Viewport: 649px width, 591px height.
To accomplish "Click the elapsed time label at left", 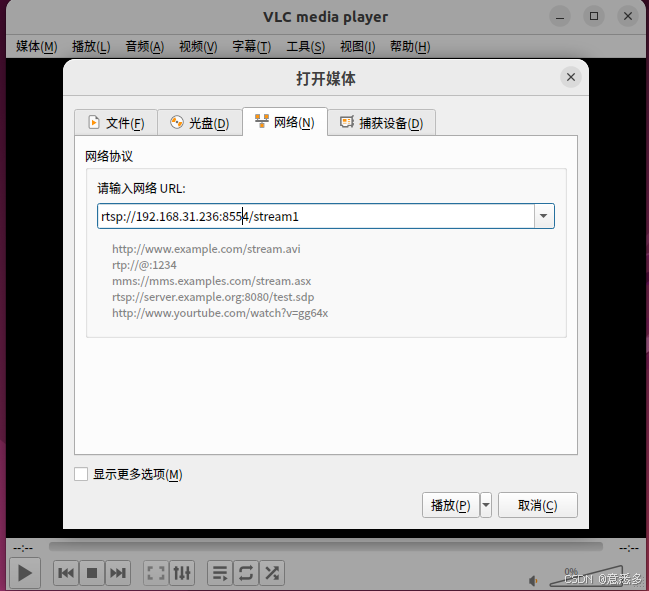I will [x=23, y=548].
